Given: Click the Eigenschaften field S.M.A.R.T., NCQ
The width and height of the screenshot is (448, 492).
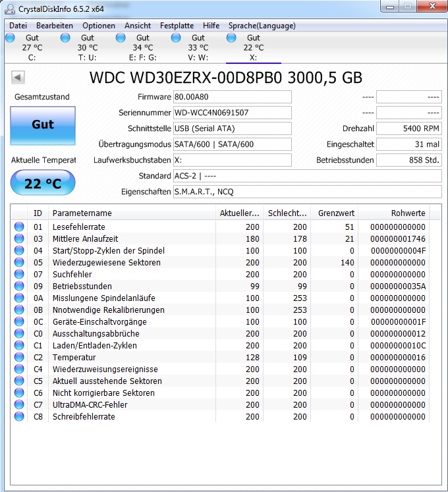Looking at the screenshot, I should click(x=308, y=192).
